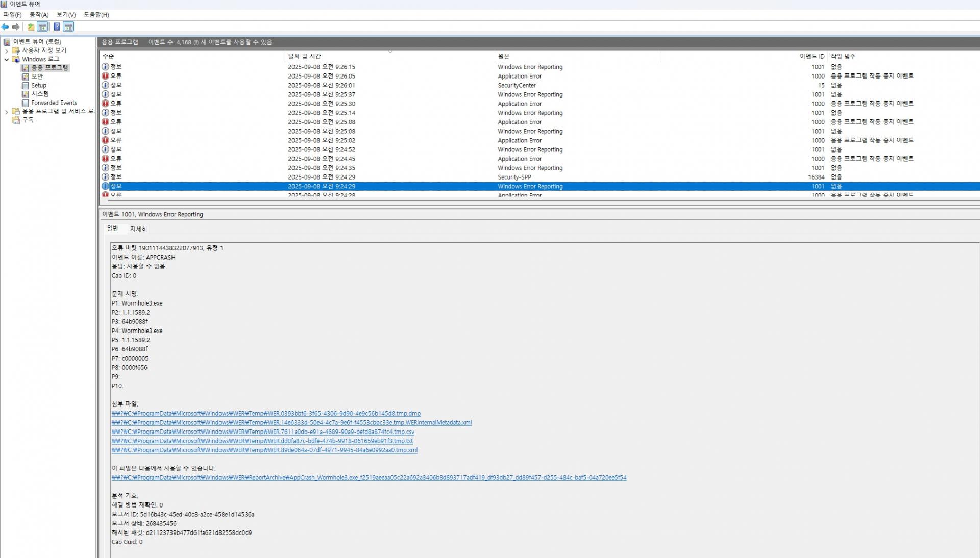Toggle the Show/Hide Console Tree toolbar icon
The image size is (980, 558).
[x=42, y=27]
